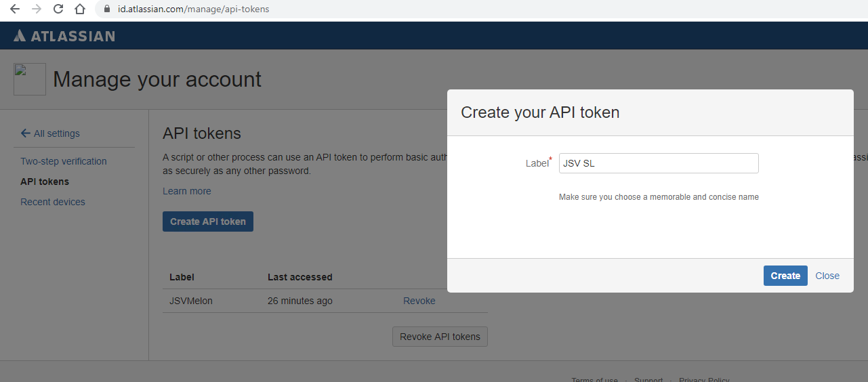Go back to the previous browser page

[15, 9]
